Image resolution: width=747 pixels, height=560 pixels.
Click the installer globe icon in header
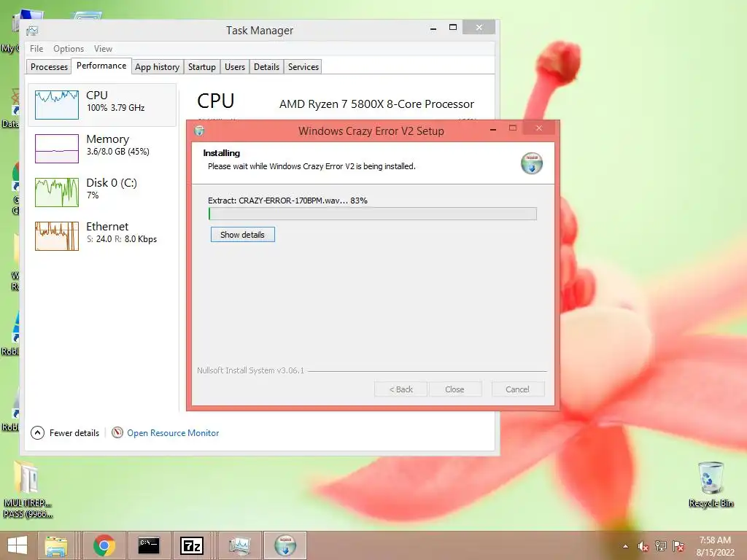[532, 163]
